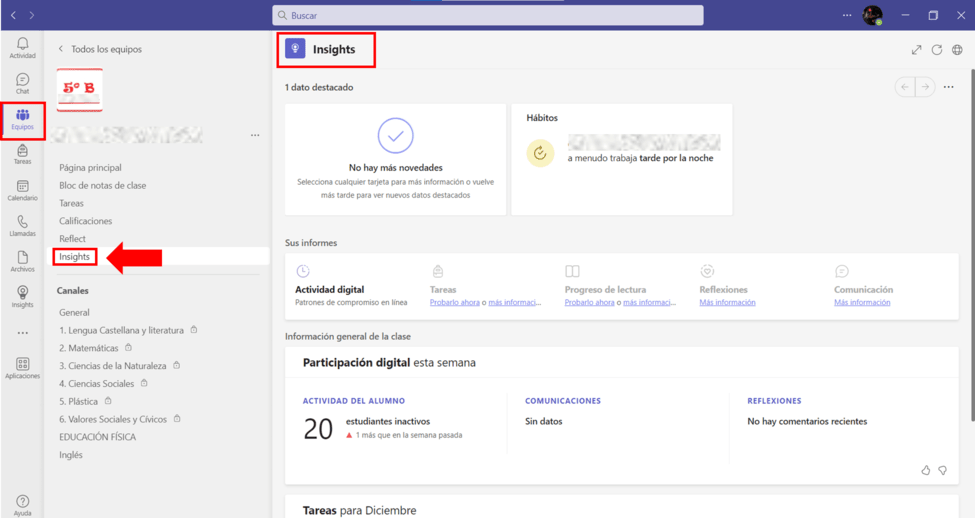Click the COMUNICACIONES section heading
975x518 pixels.
563,401
